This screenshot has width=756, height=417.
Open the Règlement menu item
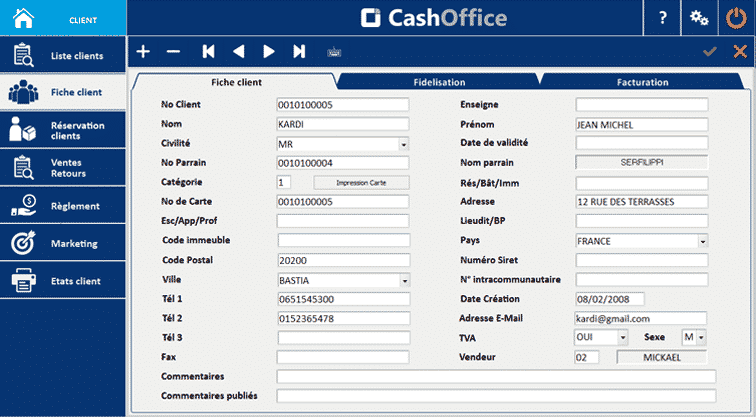coord(63,205)
